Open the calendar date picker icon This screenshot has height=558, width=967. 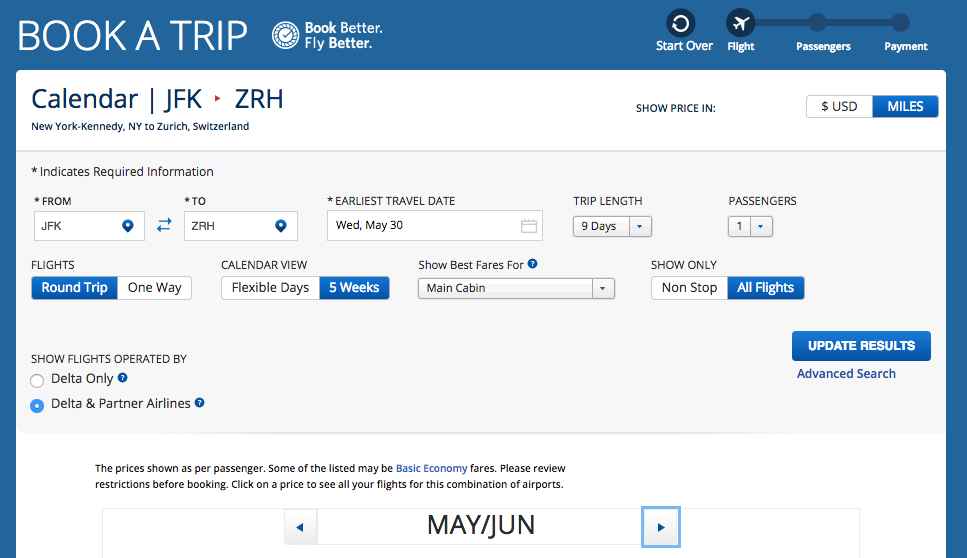(529, 226)
